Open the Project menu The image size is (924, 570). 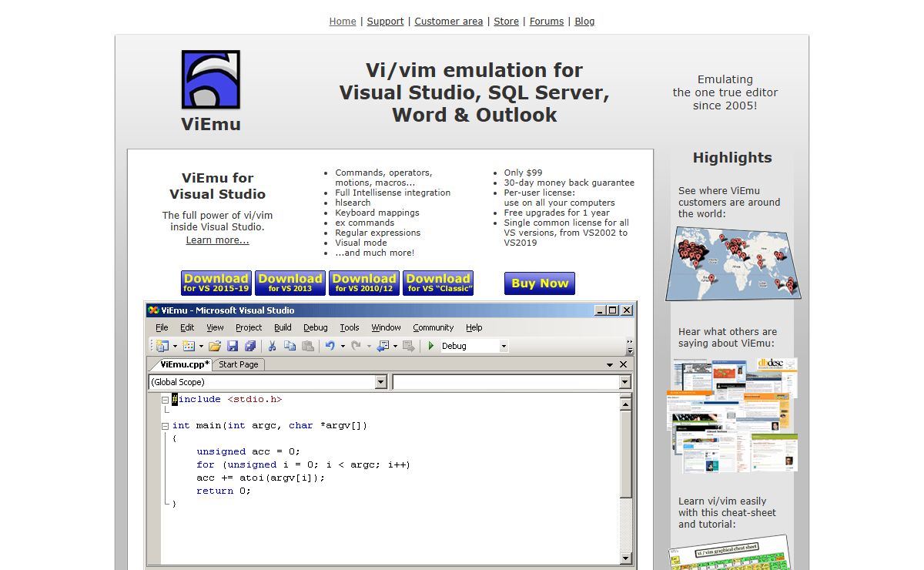249,327
